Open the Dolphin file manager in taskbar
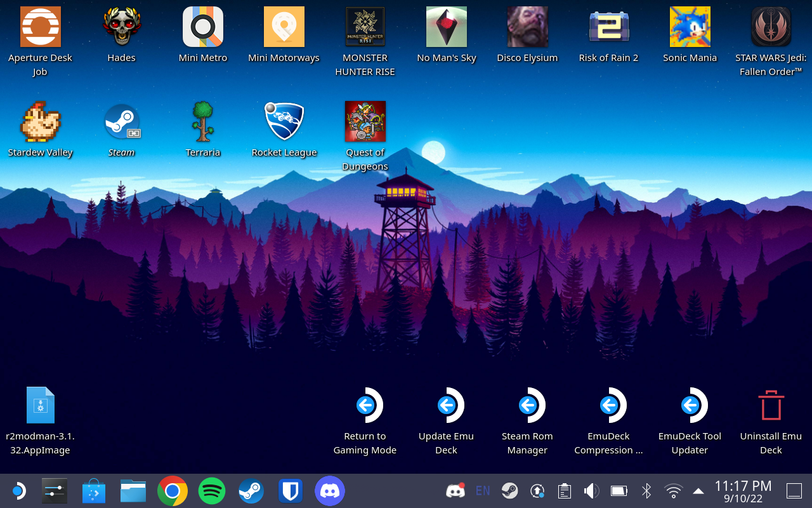Image resolution: width=812 pixels, height=508 pixels. (133, 491)
